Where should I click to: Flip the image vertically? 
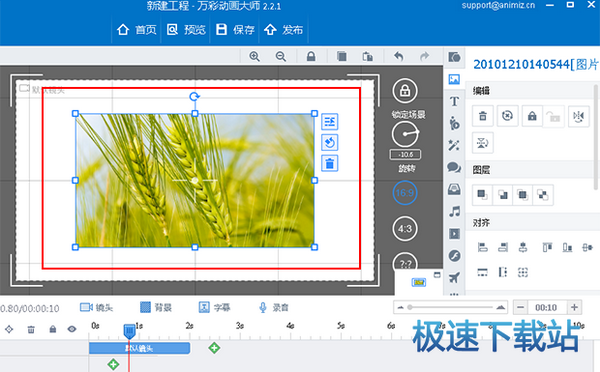click(483, 143)
